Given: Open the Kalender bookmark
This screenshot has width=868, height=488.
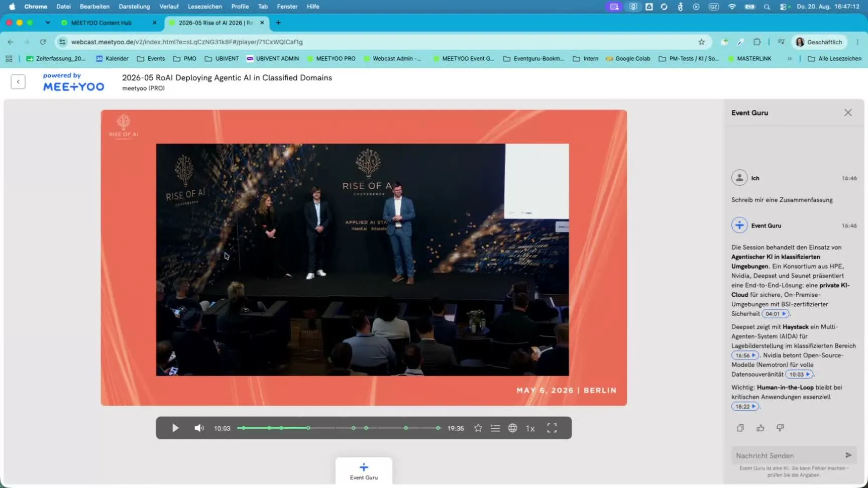Looking at the screenshot, I should (112, 59).
